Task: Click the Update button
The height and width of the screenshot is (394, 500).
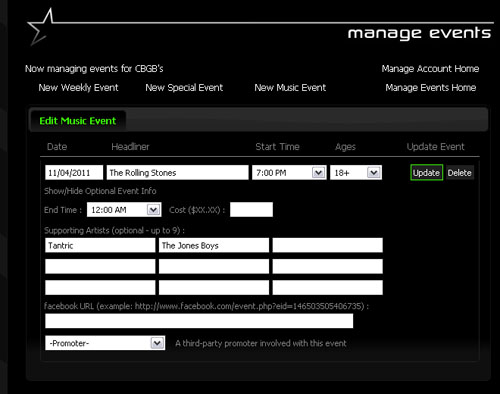Action: (x=426, y=173)
